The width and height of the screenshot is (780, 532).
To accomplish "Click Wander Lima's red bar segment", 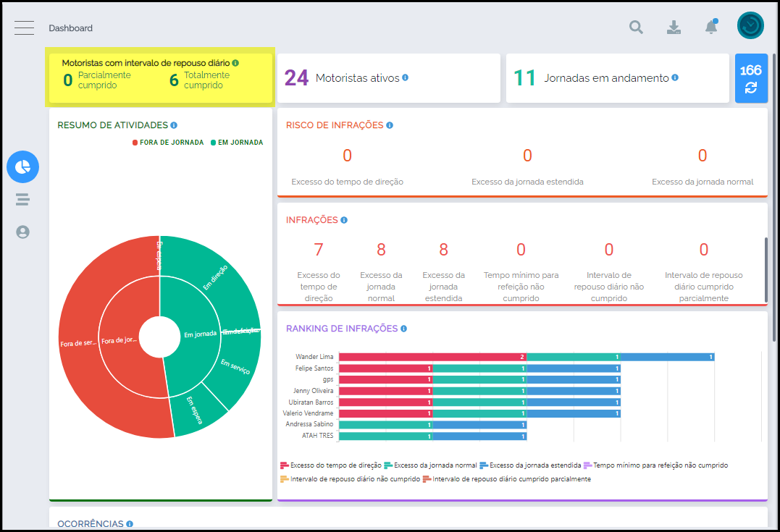I will point(432,357).
